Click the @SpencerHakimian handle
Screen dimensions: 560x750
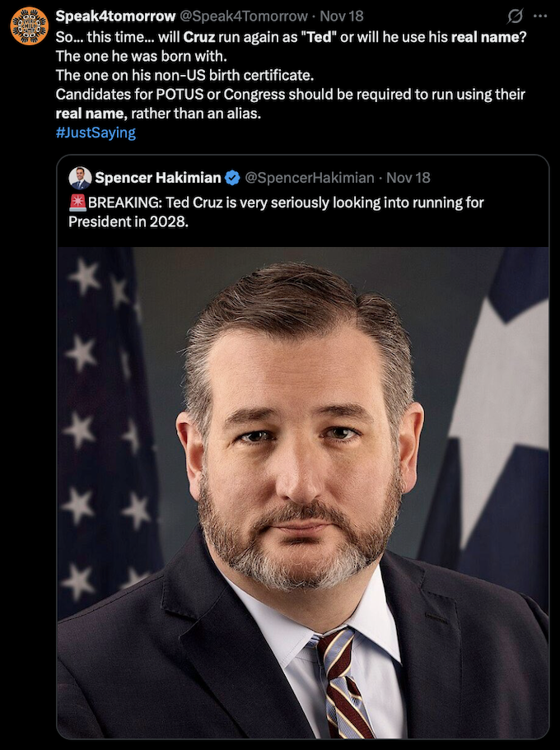(x=310, y=178)
